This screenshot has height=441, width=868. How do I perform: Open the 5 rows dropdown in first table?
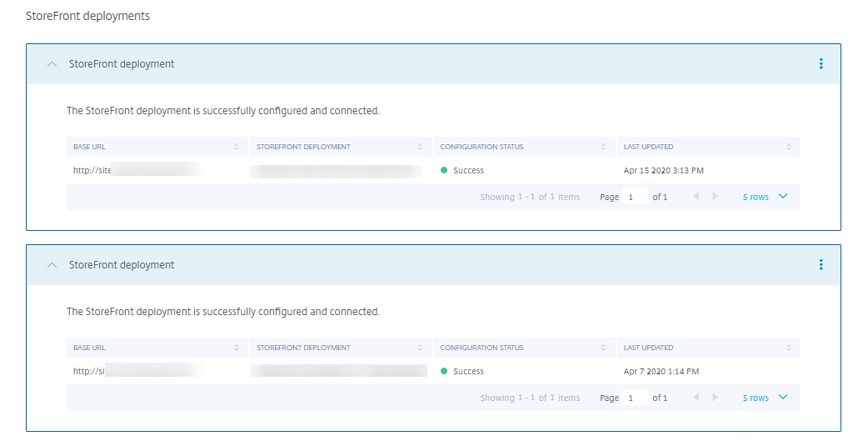765,197
